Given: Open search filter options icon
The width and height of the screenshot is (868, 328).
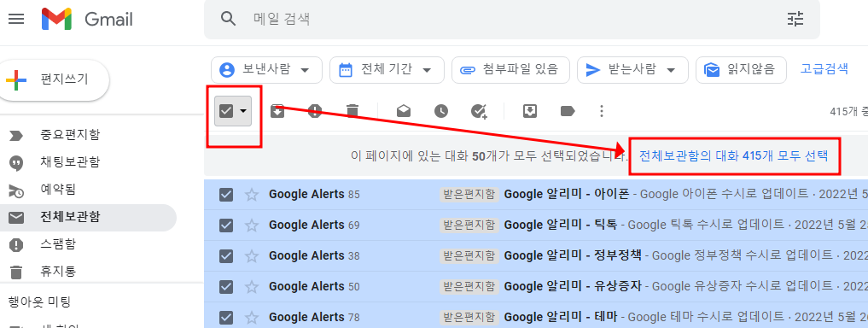Looking at the screenshot, I should pyautogui.click(x=795, y=20).
